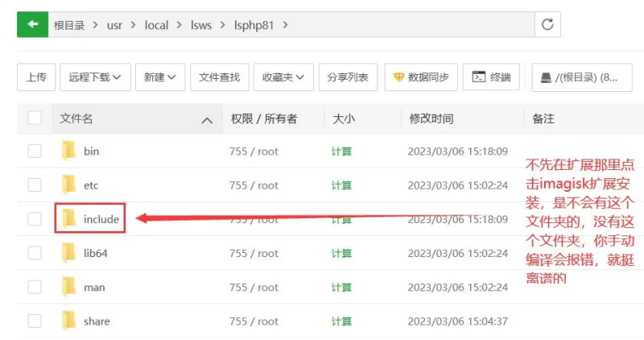Click the bin folder name

[x=91, y=151]
